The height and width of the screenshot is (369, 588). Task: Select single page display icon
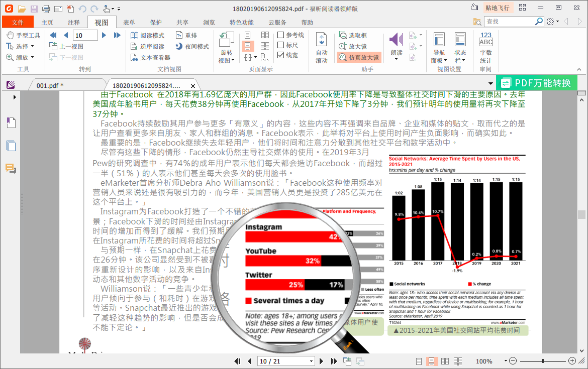tap(247, 35)
